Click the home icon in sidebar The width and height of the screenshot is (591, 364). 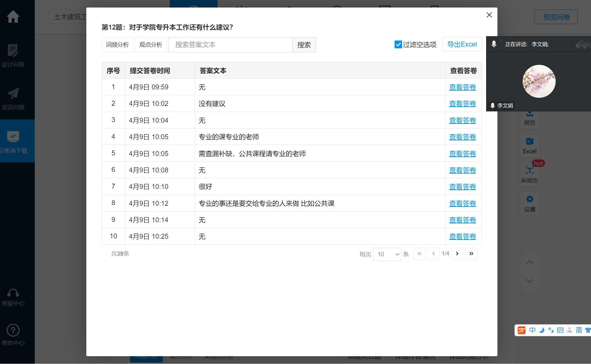(x=13, y=16)
